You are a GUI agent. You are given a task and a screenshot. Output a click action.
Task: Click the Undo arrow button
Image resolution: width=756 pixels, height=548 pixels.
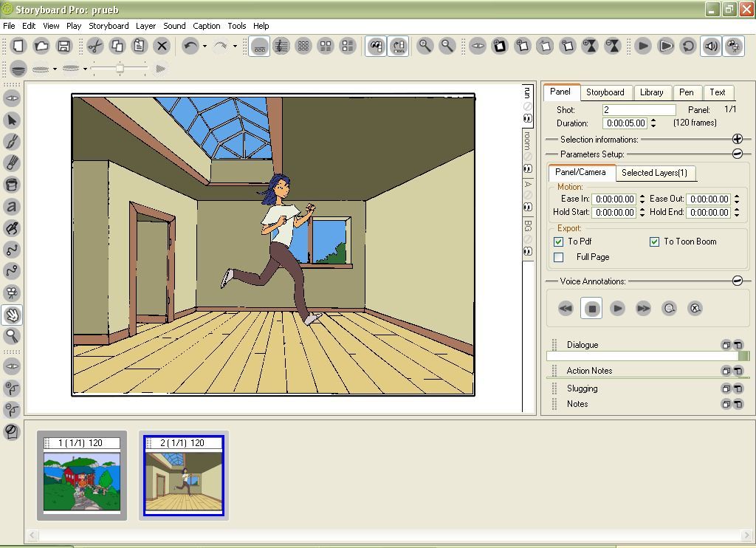click(x=190, y=46)
